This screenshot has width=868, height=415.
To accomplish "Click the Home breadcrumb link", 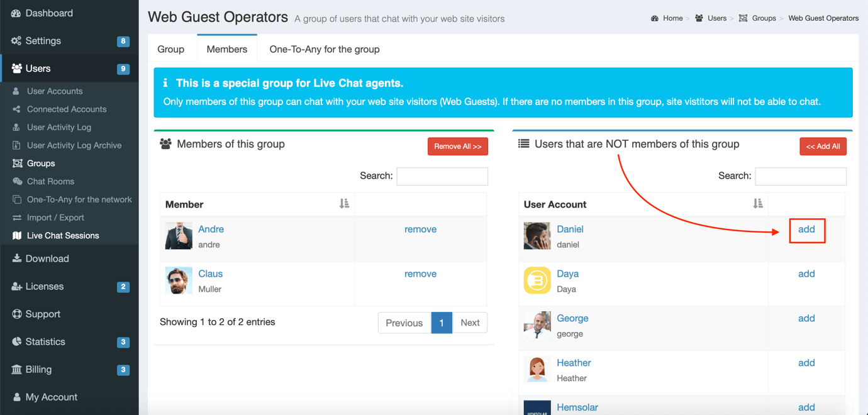I will 672,18.
